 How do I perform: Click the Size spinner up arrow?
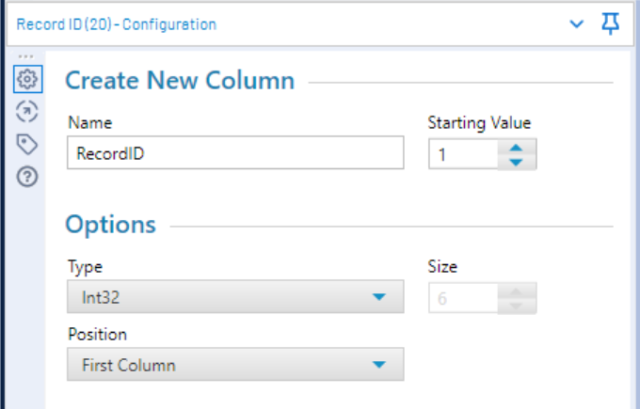coord(516,292)
